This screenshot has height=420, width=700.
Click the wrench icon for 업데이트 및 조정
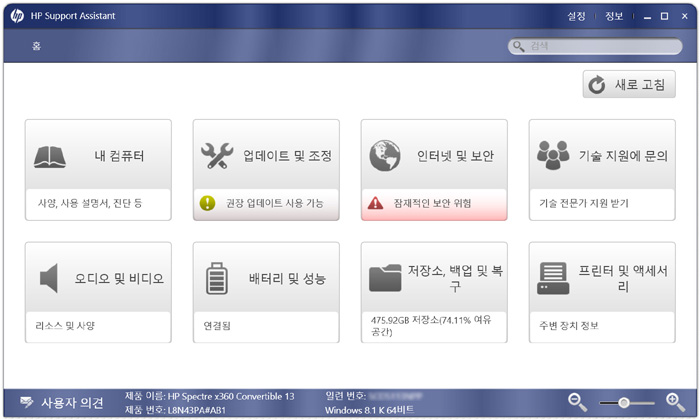tap(217, 156)
